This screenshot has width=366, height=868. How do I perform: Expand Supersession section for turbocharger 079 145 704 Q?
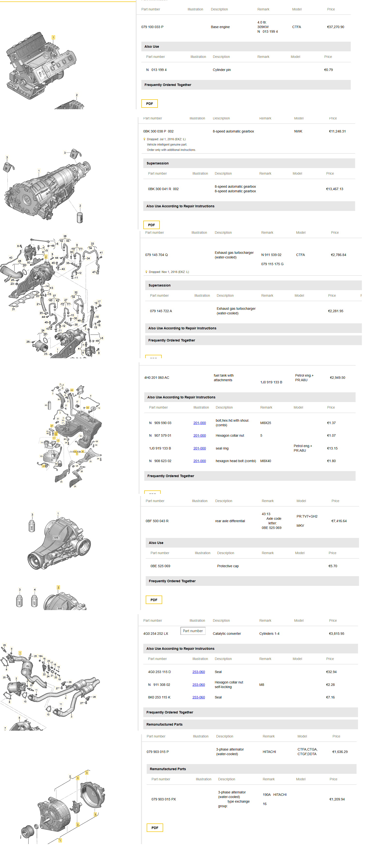point(253,285)
